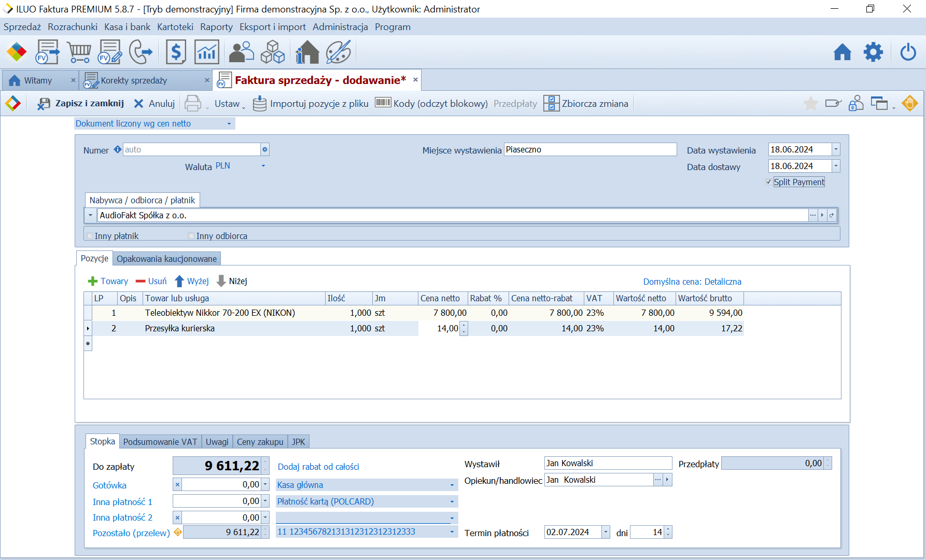The image size is (926, 560).
Task: Open the Termin płatności date dropdown
Action: coord(606,532)
